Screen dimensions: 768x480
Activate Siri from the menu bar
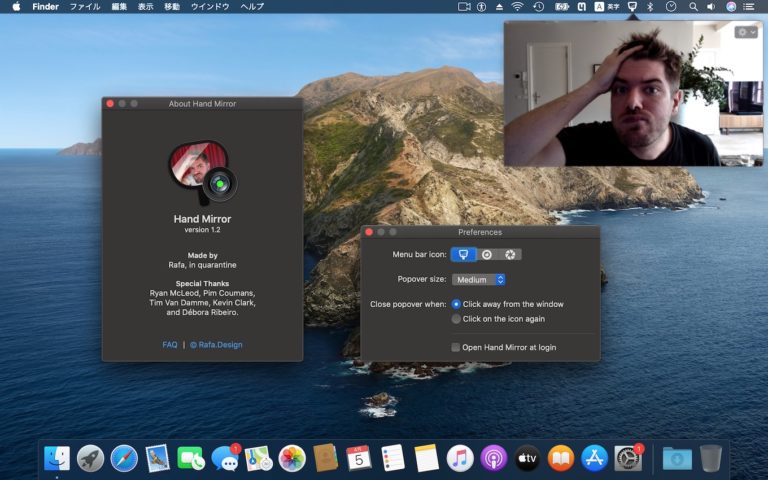coord(731,6)
